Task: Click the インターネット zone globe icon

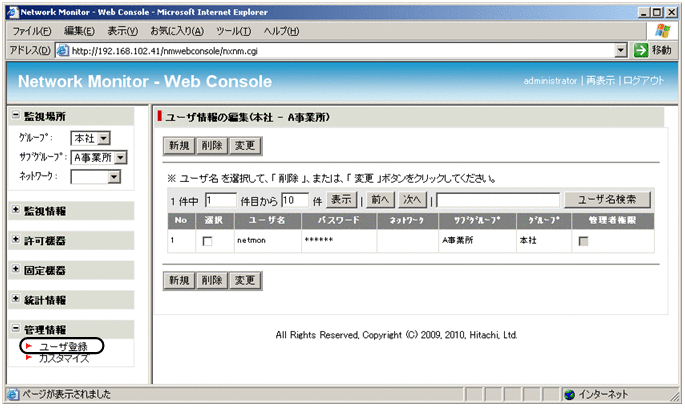Action: coord(570,394)
